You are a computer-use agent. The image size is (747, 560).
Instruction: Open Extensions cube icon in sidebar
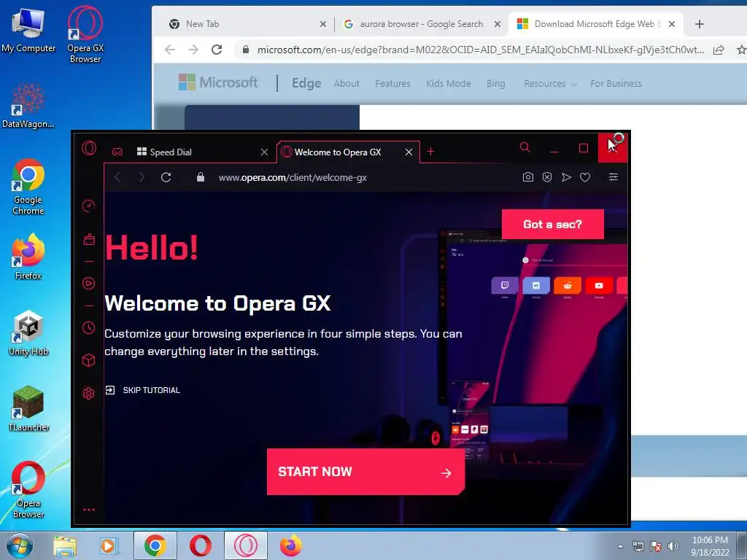88,360
